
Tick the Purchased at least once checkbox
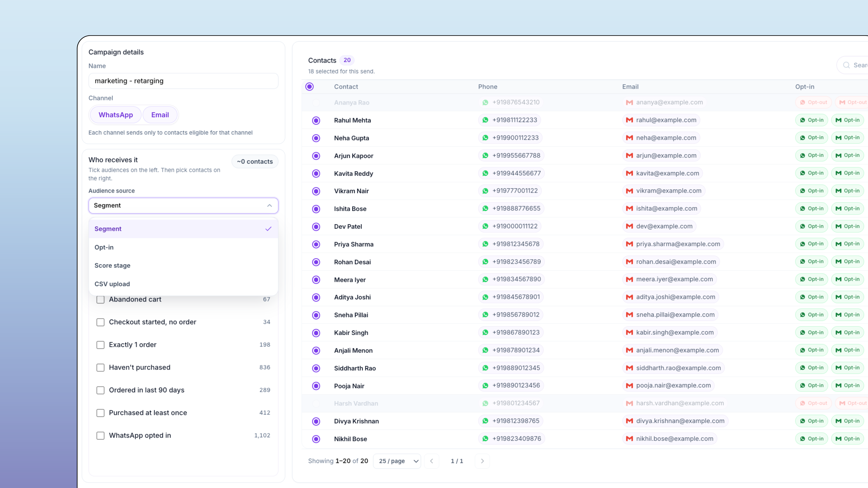100,413
